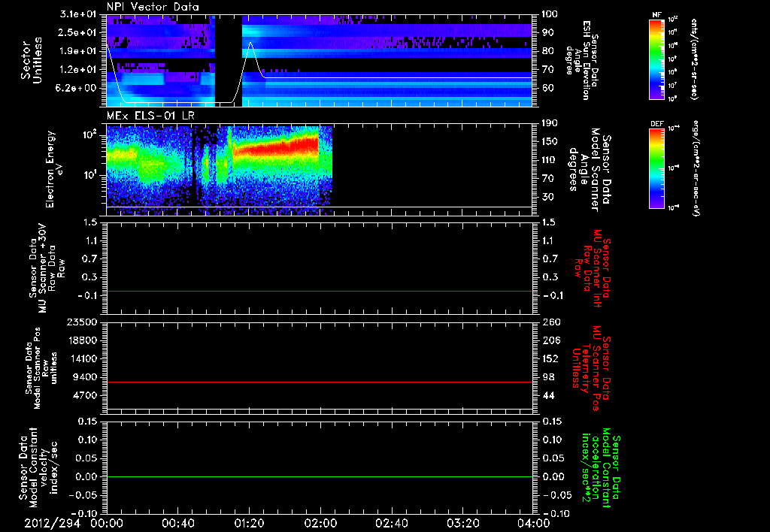Click the "44" telemetry tick label

[548, 395]
